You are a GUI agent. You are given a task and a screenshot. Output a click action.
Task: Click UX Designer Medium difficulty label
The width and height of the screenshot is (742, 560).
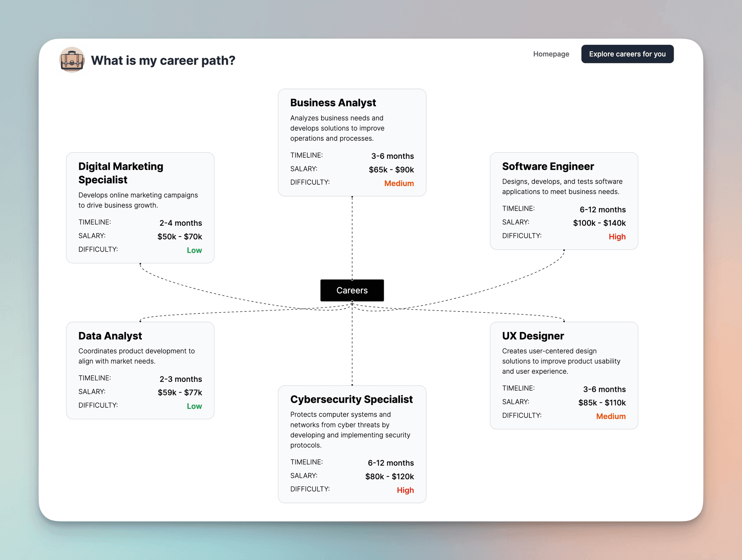tap(611, 416)
